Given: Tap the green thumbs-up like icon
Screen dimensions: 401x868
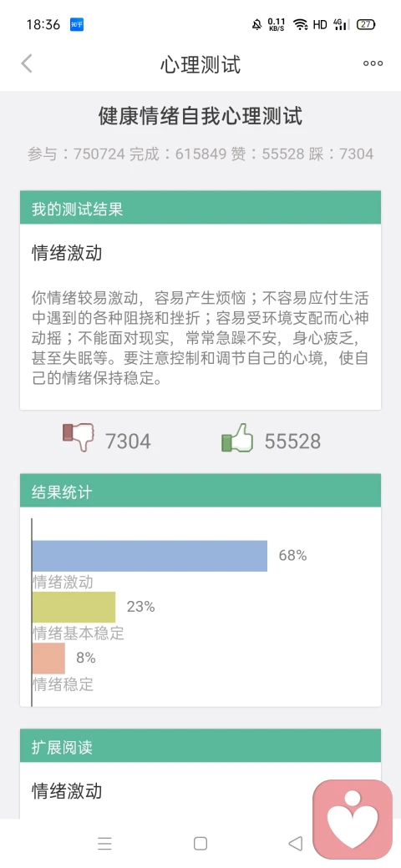Looking at the screenshot, I should click(x=237, y=438).
